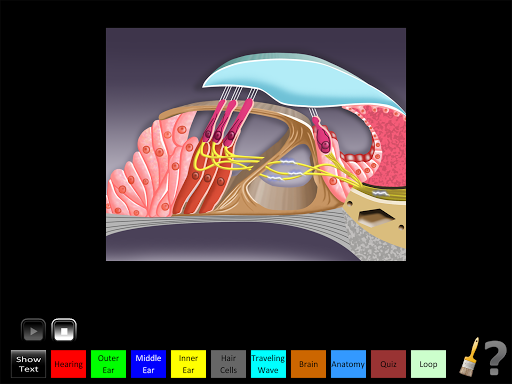Start the Quiz

388,364
